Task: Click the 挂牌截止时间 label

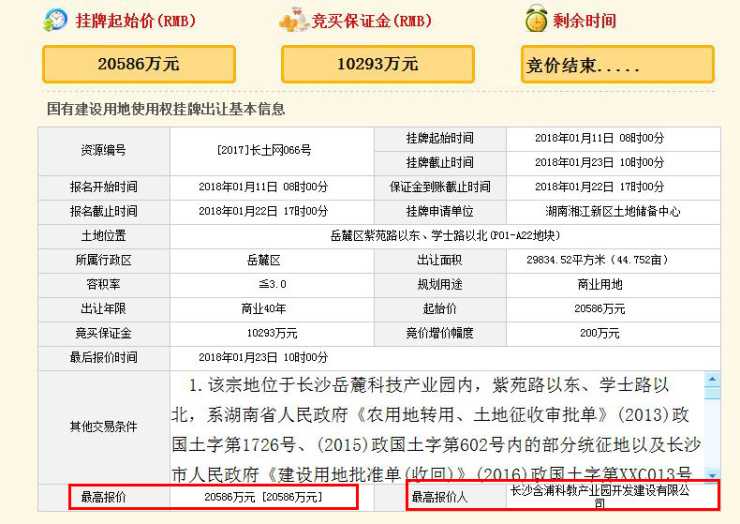Action: [440, 163]
